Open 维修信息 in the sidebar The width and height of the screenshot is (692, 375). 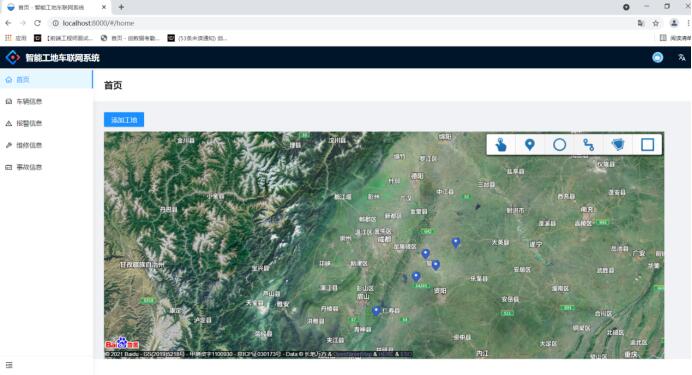click(x=46, y=145)
